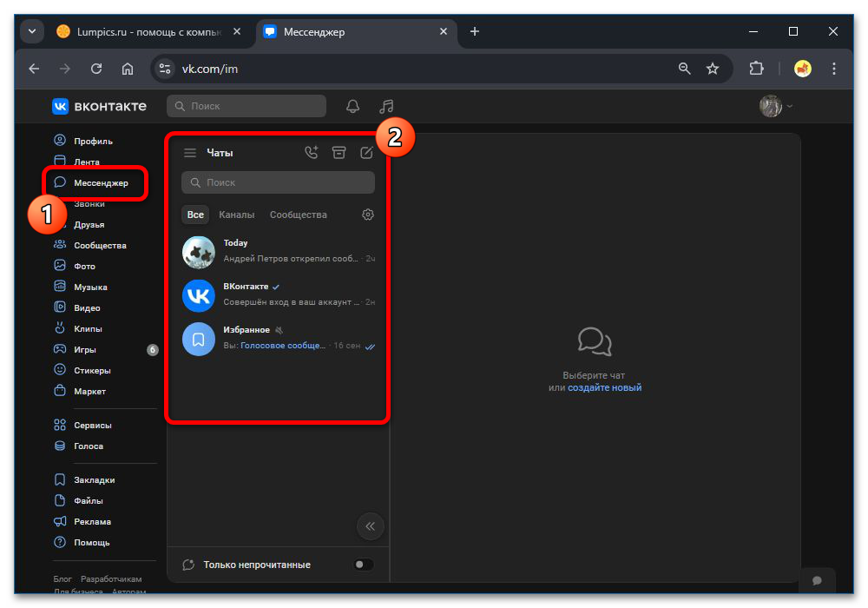Click the Фото sidebar icon
868x608 pixels.
pyautogui.click(x=60, y=265)
